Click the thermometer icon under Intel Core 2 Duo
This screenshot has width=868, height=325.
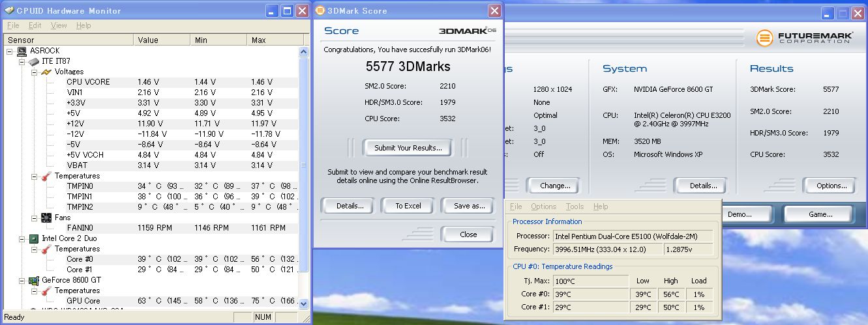tap(46, 249)
